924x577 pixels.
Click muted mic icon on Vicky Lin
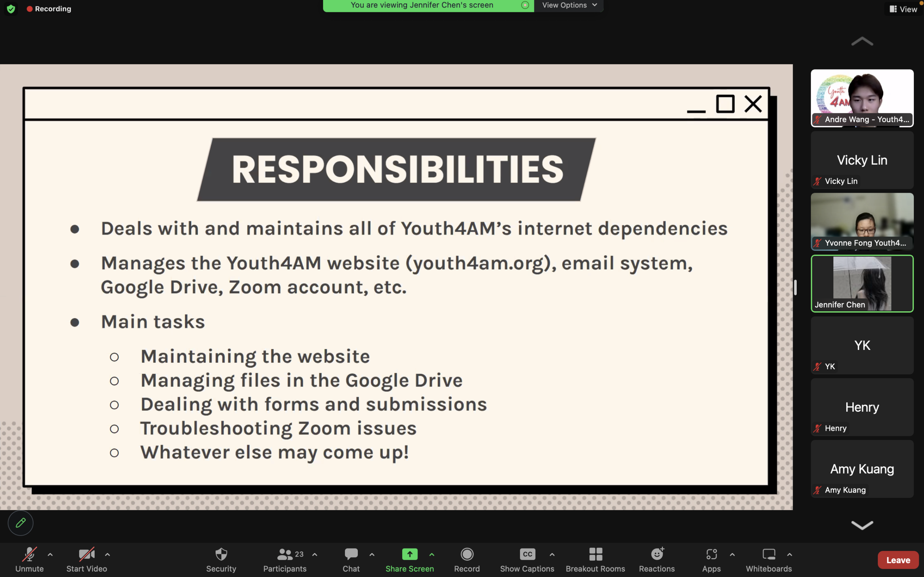pos(817,181)
